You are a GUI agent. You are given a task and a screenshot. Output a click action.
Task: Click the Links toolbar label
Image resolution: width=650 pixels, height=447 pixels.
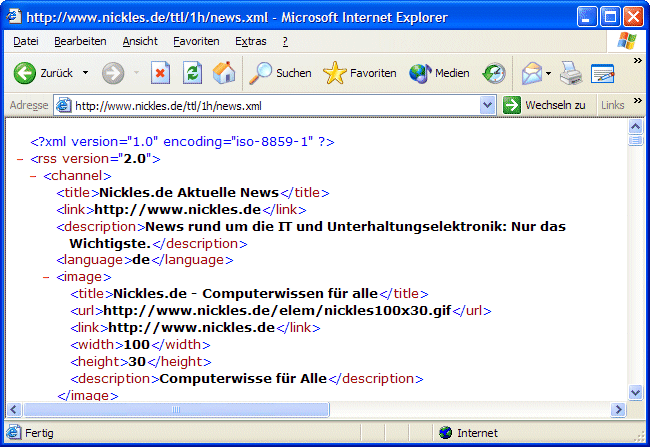(612, 105)
